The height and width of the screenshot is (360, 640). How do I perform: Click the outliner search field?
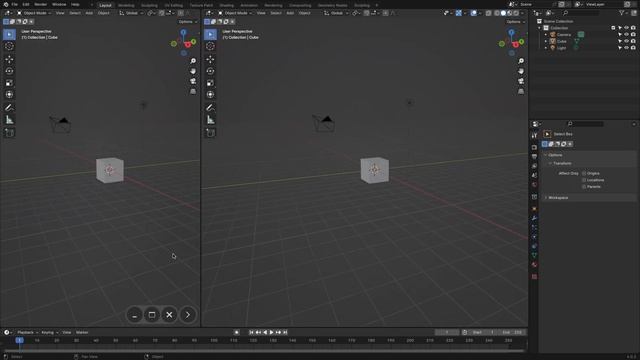(582, 13)
